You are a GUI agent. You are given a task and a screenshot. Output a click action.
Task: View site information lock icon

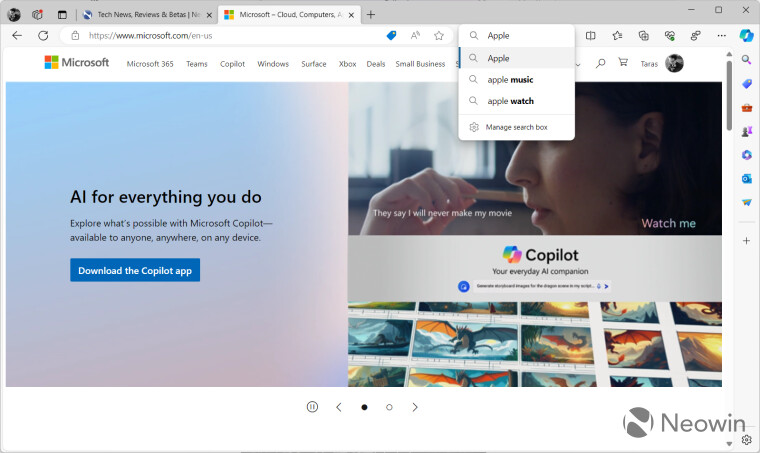click(75, 35)
